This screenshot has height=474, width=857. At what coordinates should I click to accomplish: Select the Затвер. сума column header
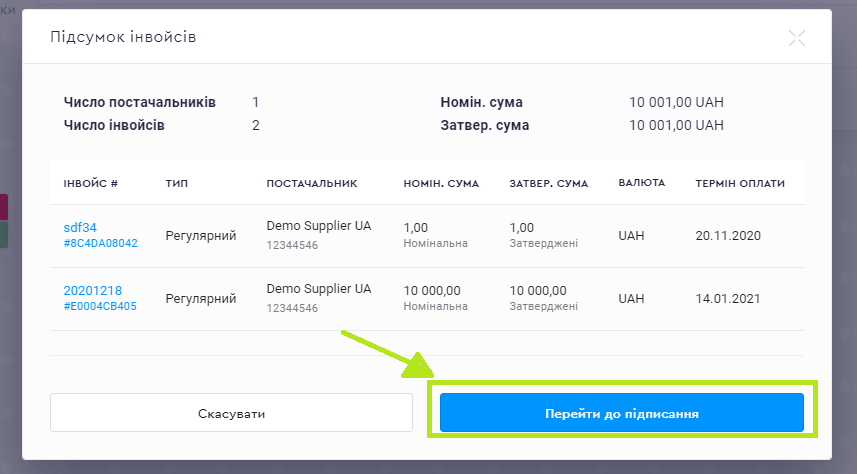tap(548, 184)
